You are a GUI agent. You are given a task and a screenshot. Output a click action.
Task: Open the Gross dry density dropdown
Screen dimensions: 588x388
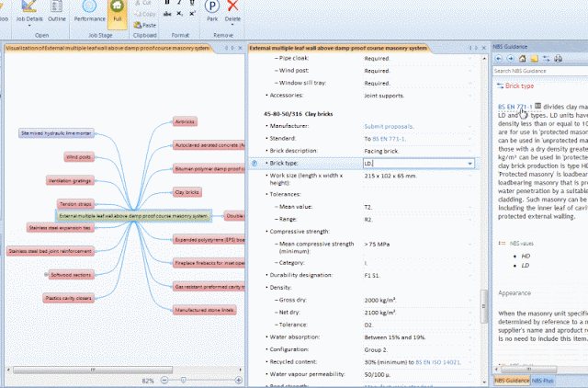click(469, 300)
